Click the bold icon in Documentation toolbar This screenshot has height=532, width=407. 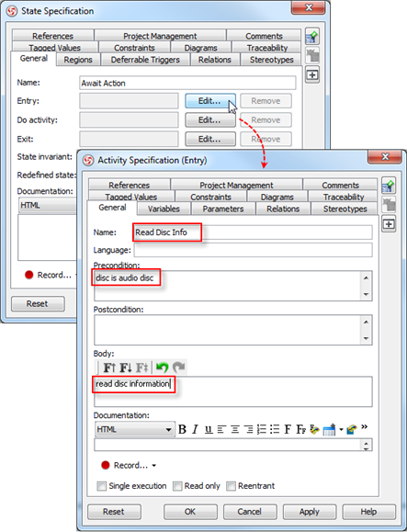point(182,429)
